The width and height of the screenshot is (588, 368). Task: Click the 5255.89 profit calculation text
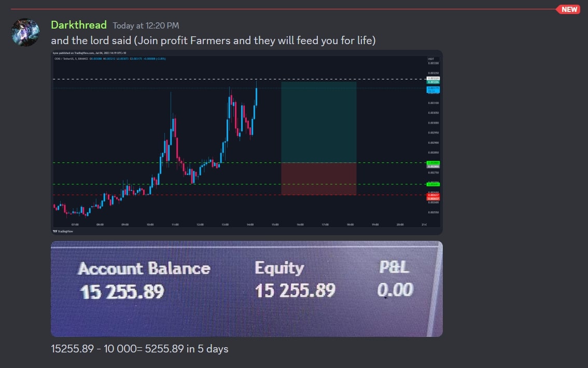(x=140, y=349)
